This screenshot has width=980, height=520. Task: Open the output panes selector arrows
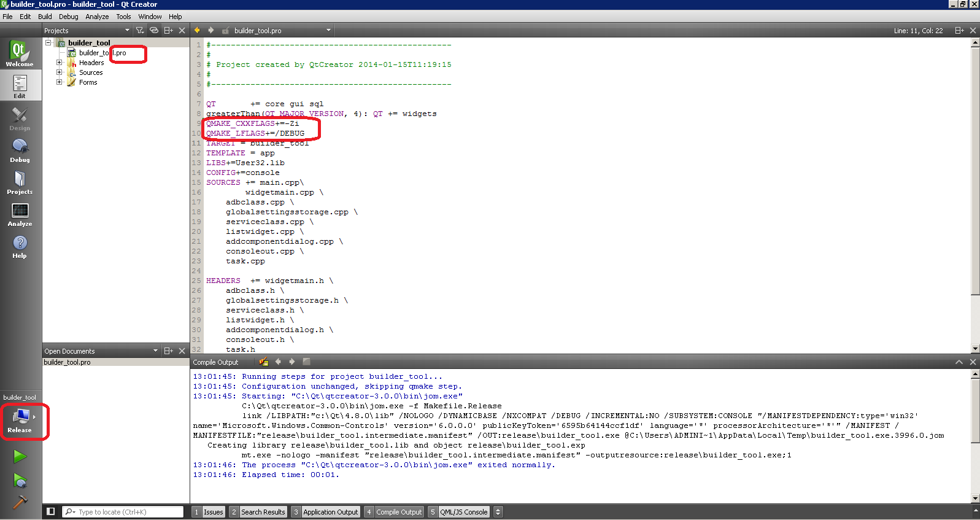[x=498, y=511]
